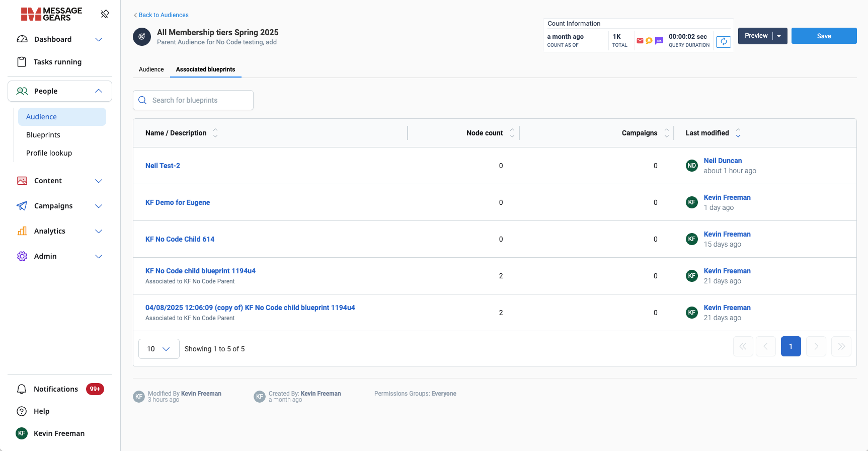Switch to the Audience tab
This screenshot has width=868, height=451.
(151, 69)
